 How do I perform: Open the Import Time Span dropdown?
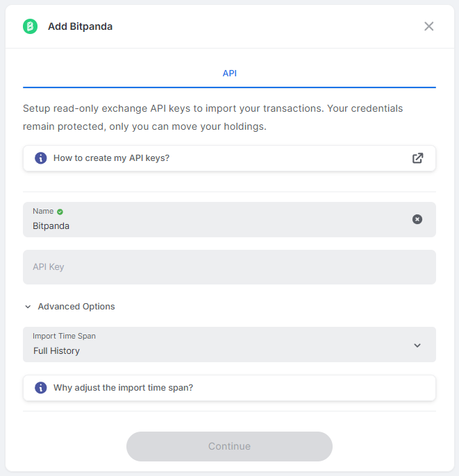tap(229, 345)
